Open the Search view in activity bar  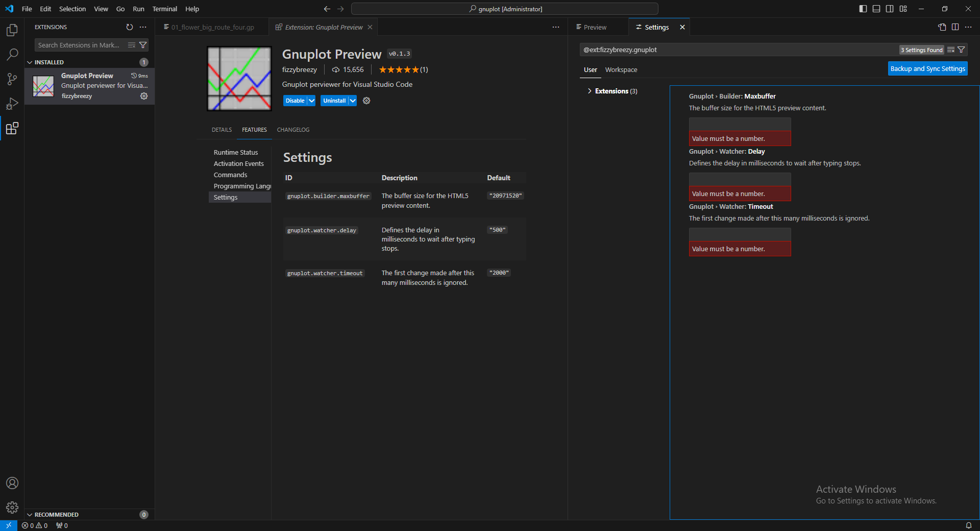click(x=12, y=54)
